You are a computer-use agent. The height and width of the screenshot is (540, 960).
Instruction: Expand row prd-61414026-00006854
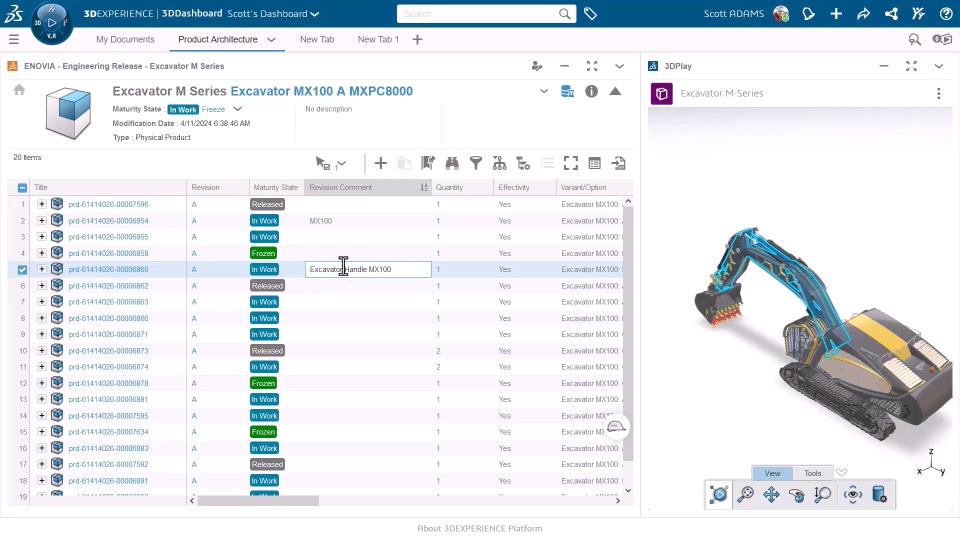pyautogui.click(x=42, y=220)
